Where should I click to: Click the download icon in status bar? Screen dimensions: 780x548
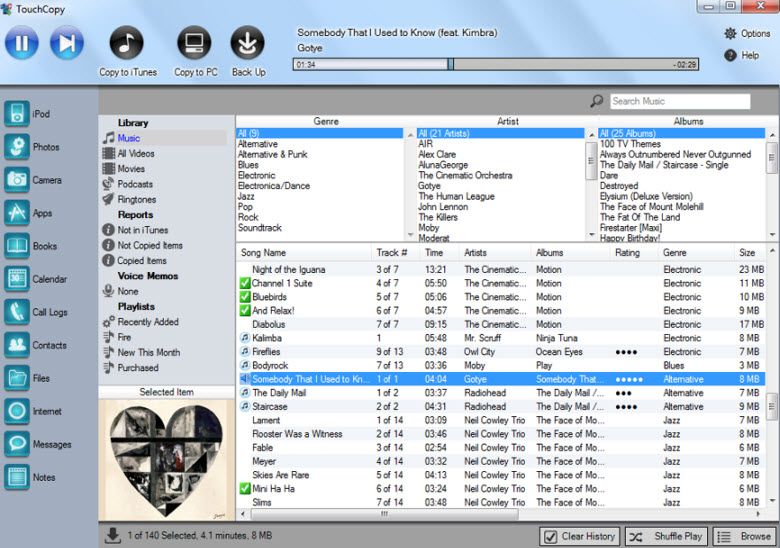tap(113, 536)
